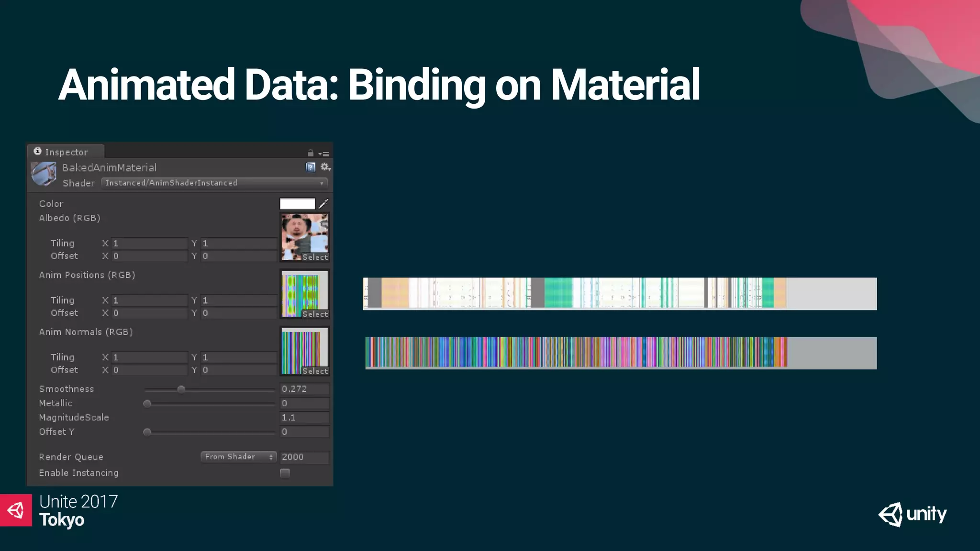Click the Render Queue label

(x=71, y=457)
